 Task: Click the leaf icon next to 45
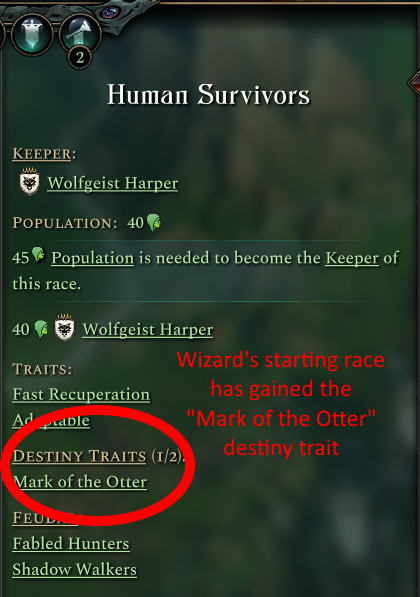(x=38, y=254)
